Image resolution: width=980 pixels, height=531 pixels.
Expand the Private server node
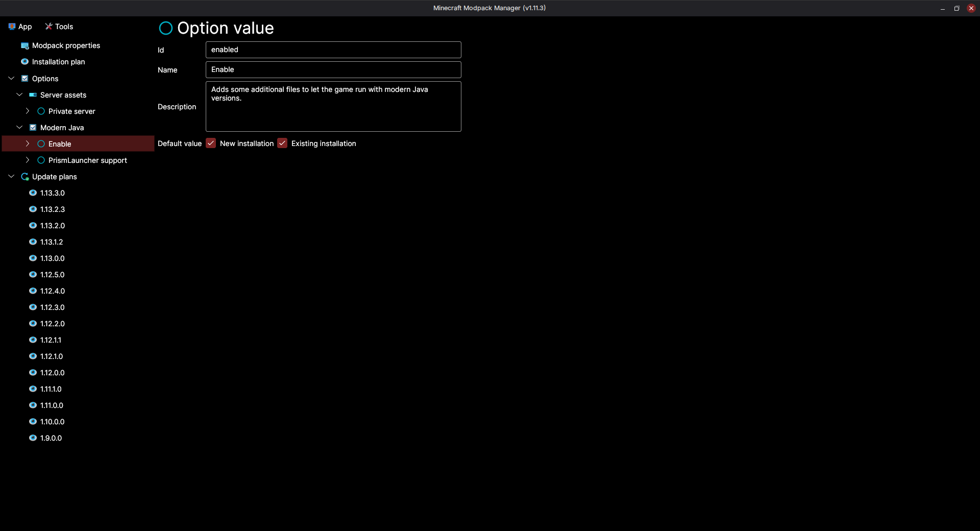28,111
